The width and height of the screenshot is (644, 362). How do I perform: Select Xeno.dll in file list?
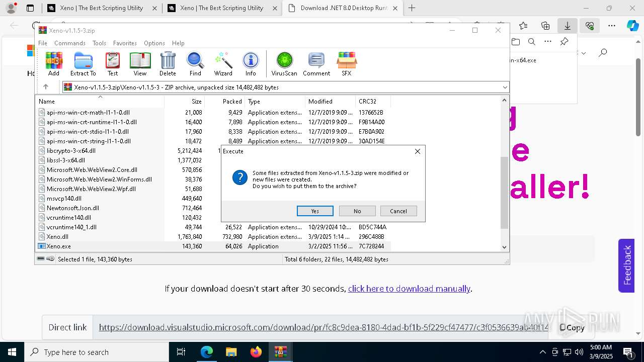pos(213,237)
